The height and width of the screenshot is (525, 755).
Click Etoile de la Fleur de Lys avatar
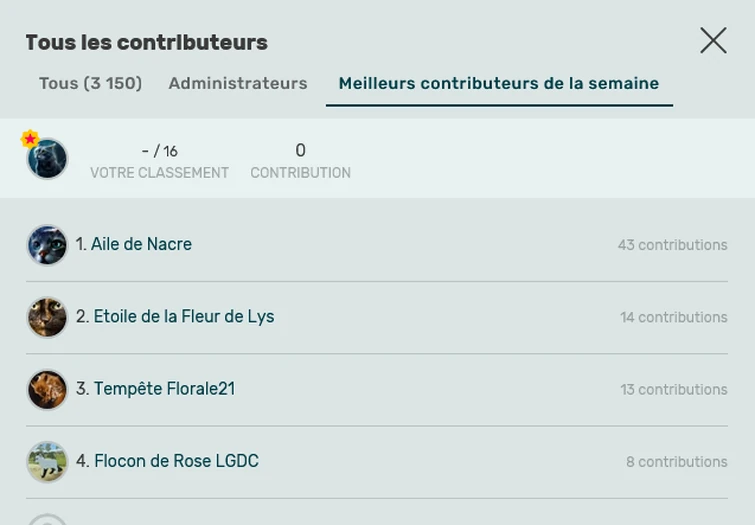coord(47,317)
